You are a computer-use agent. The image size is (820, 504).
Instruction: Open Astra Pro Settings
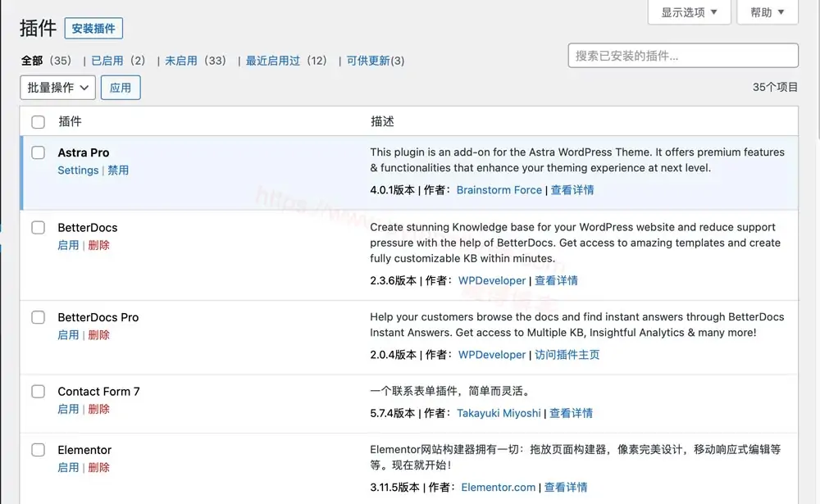tap(77, 170)
